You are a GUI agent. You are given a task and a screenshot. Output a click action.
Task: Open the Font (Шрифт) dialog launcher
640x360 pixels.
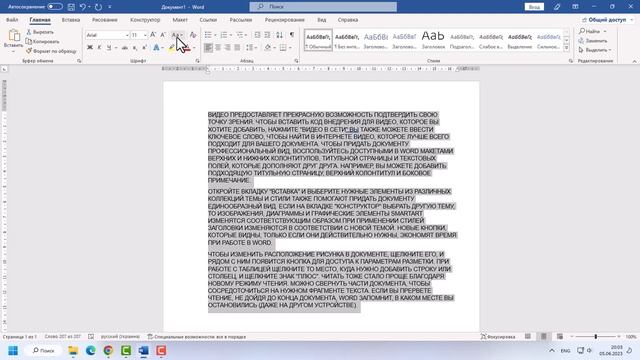(198, 61)
